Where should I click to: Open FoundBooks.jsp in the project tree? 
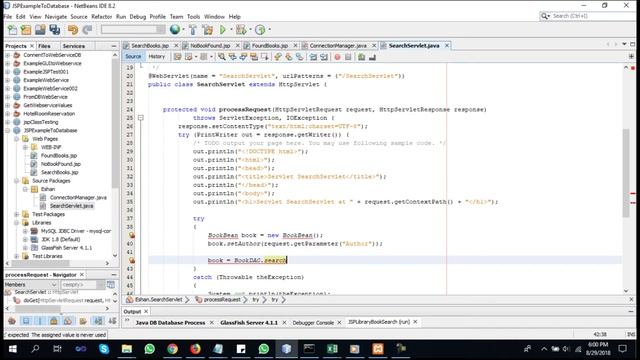click(x=59, y=156)
